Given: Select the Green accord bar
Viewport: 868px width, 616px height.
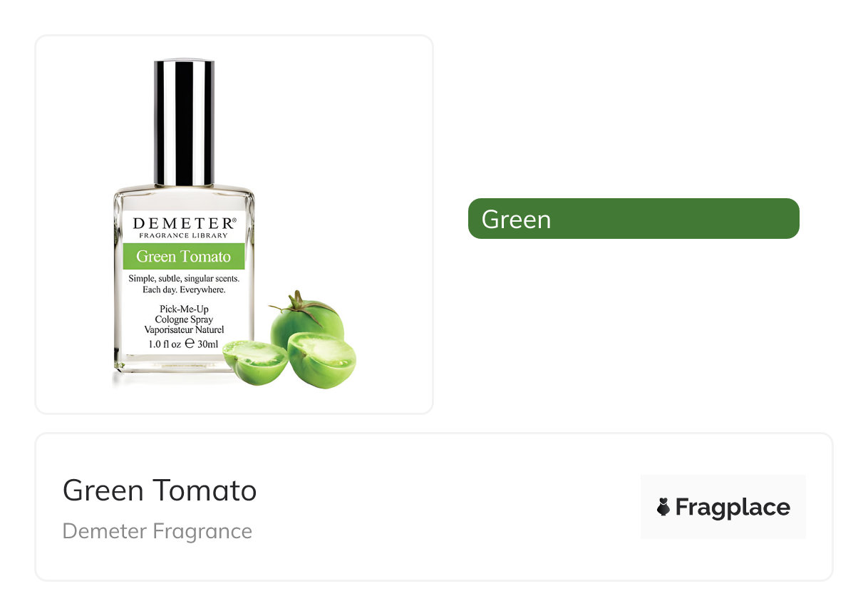Looking at the screenshot, I should 634,218.
